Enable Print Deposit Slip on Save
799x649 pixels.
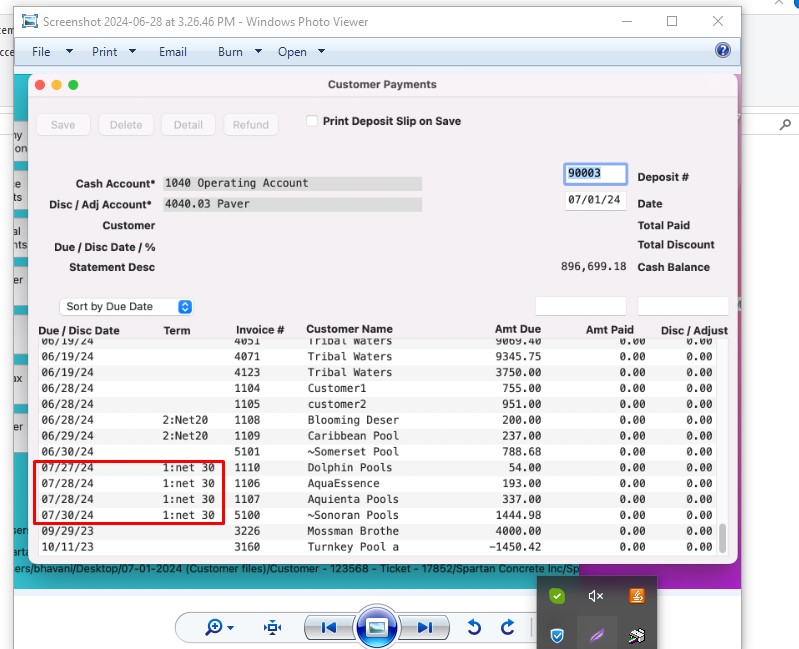[312, 121]
